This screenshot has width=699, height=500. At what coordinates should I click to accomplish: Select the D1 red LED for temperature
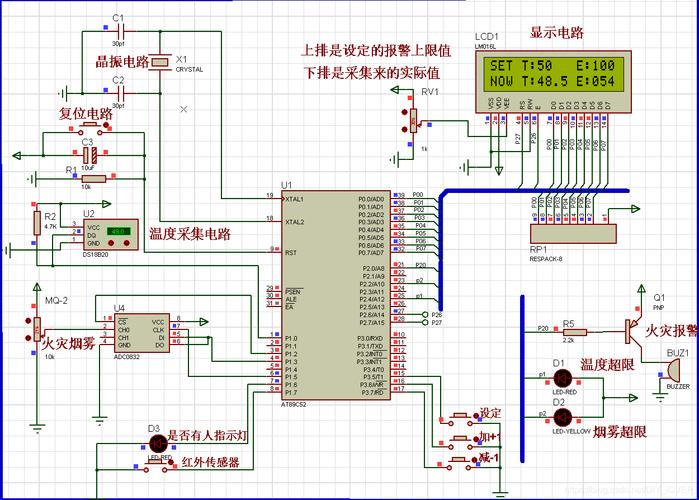[x=563, y=379]
